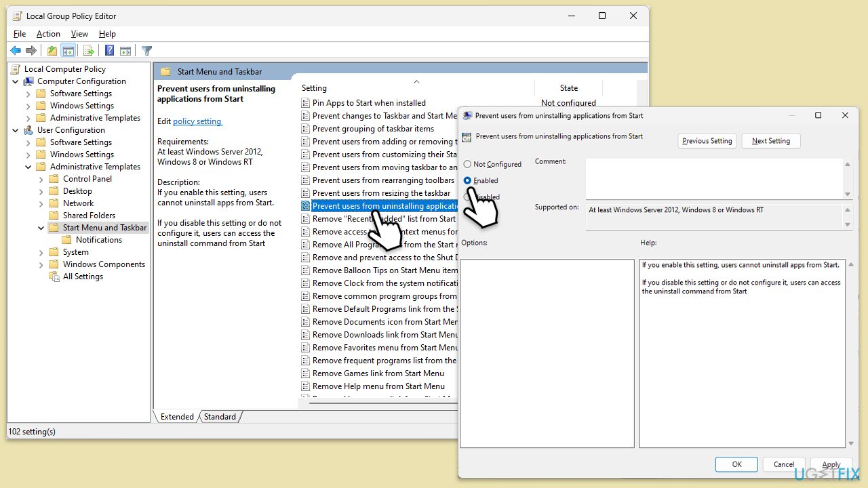Select 'Prevent users from rearranging toolbars' row

[379, 180]
